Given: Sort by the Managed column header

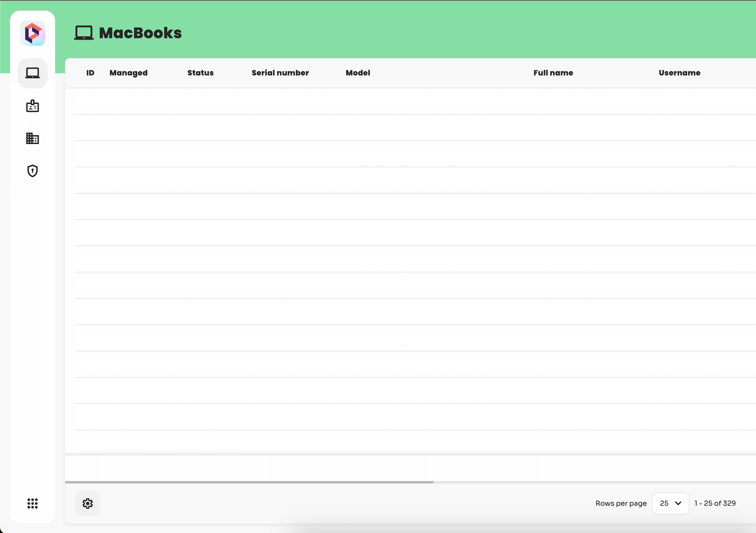Looking at the screenshot, I should [x=128, y=73].
